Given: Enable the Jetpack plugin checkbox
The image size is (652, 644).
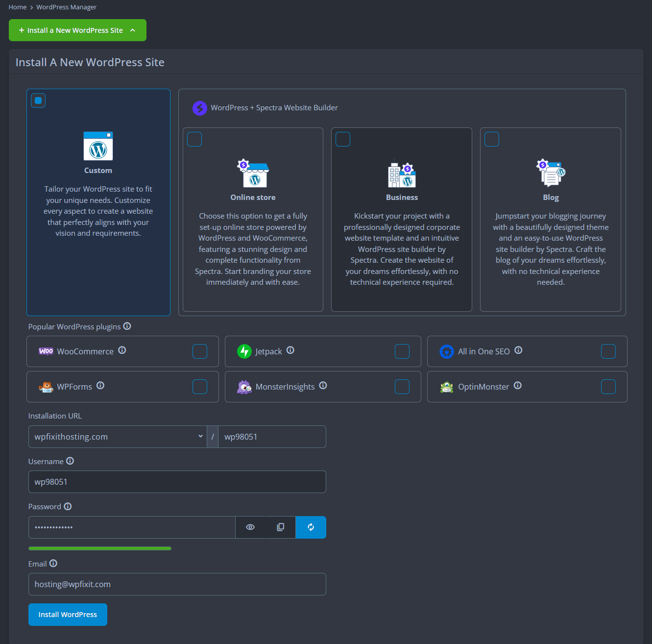Looking at the screenshot, I should coord(402,351).
